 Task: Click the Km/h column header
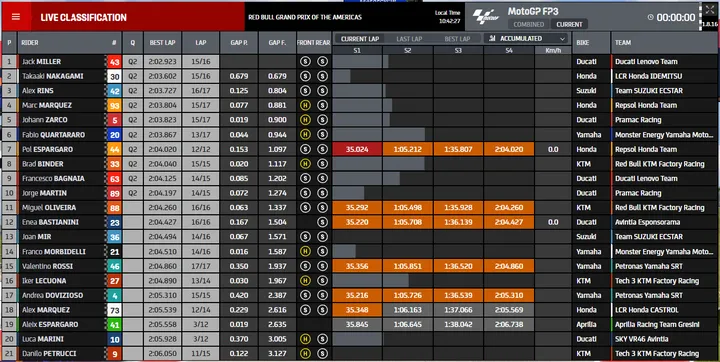553,50
